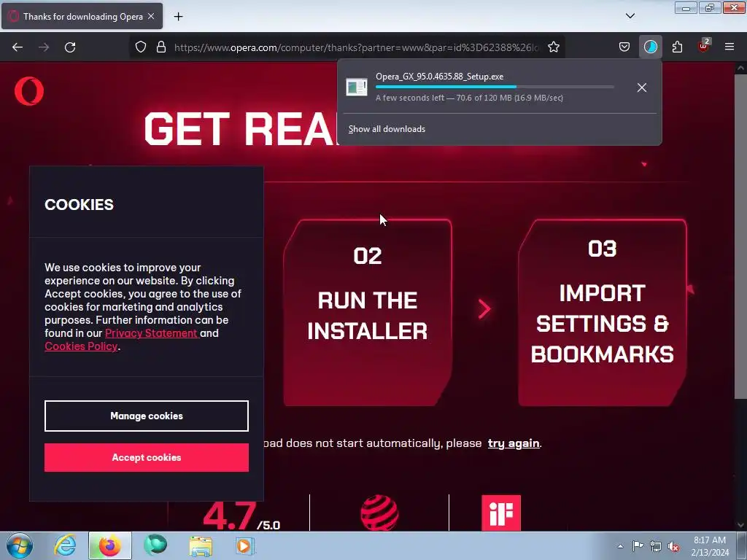This screenshot has height=560, width=747.
Task: Click the Red Dot award logo
Action: click(379, 513)
